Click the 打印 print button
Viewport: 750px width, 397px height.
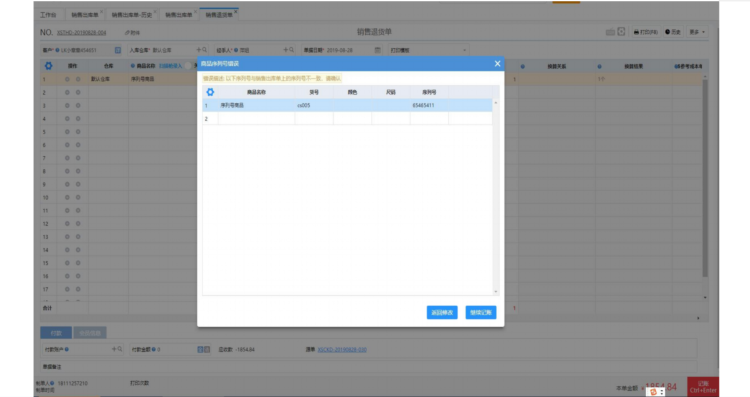pyautogui.click(x=645, y=32)
